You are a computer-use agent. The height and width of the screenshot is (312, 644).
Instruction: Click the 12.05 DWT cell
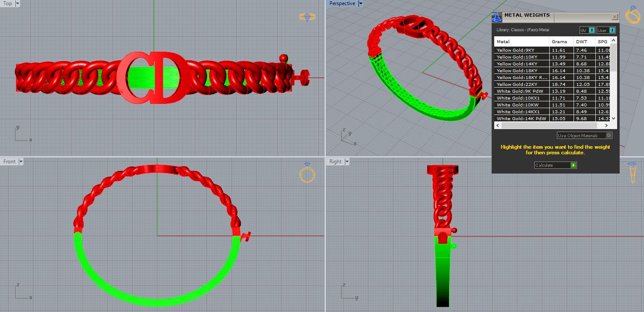[x=584, y=84]
